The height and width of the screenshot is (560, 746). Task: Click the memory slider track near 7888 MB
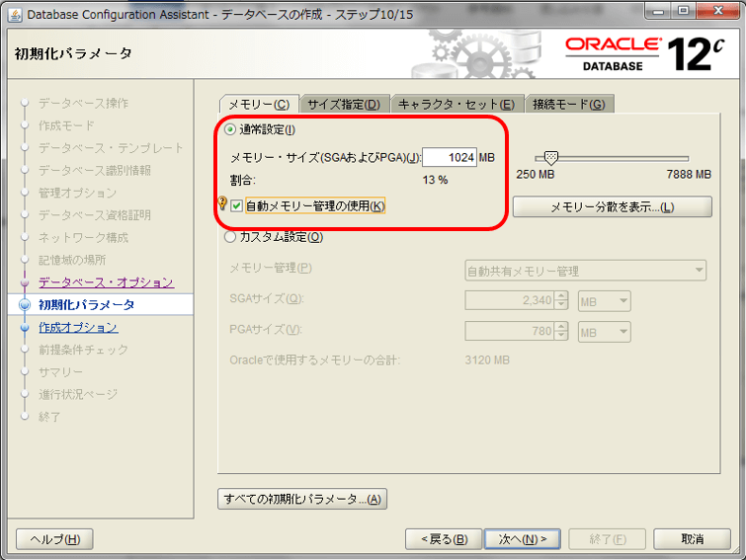coord(684,158)
